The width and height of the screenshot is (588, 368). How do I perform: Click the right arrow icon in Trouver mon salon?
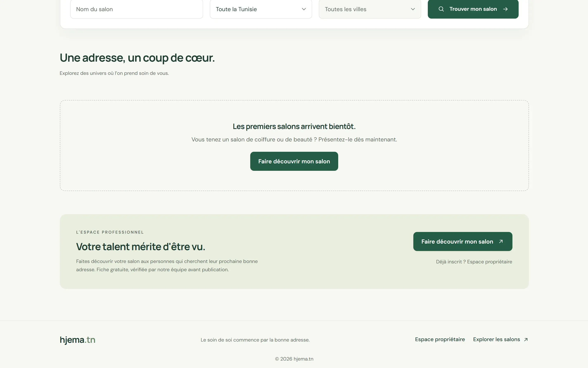[505, 9]
